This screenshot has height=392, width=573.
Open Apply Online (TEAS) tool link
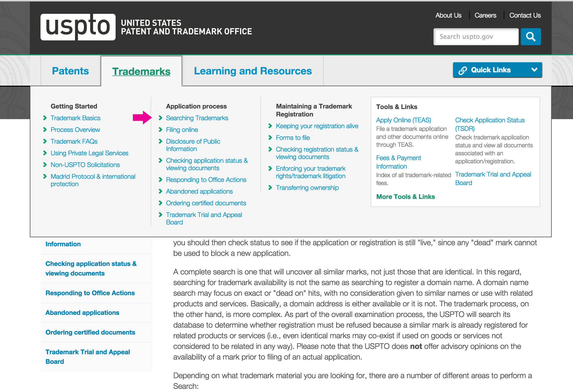click(x=403, y=120)
